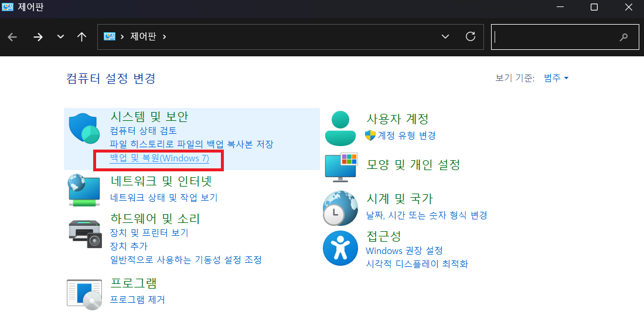Click the System and Security shield icon

pos(84,128)
